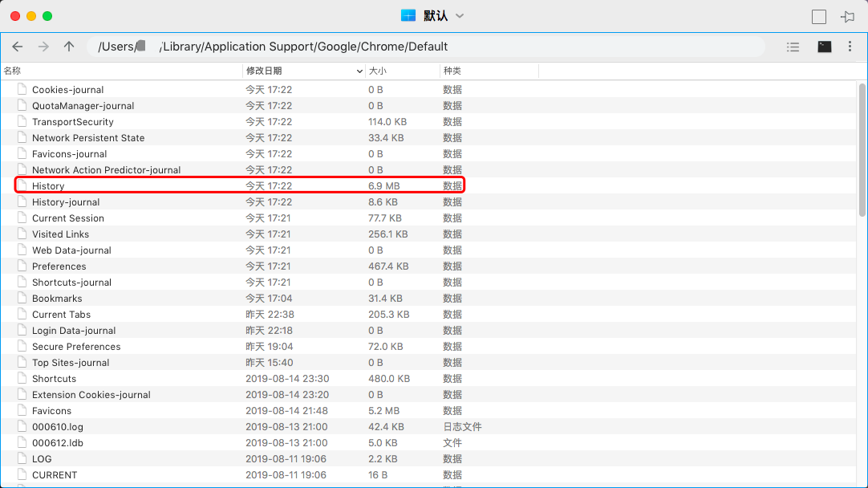Click the 文件 kind of 000612.ldb

[452, 443]
